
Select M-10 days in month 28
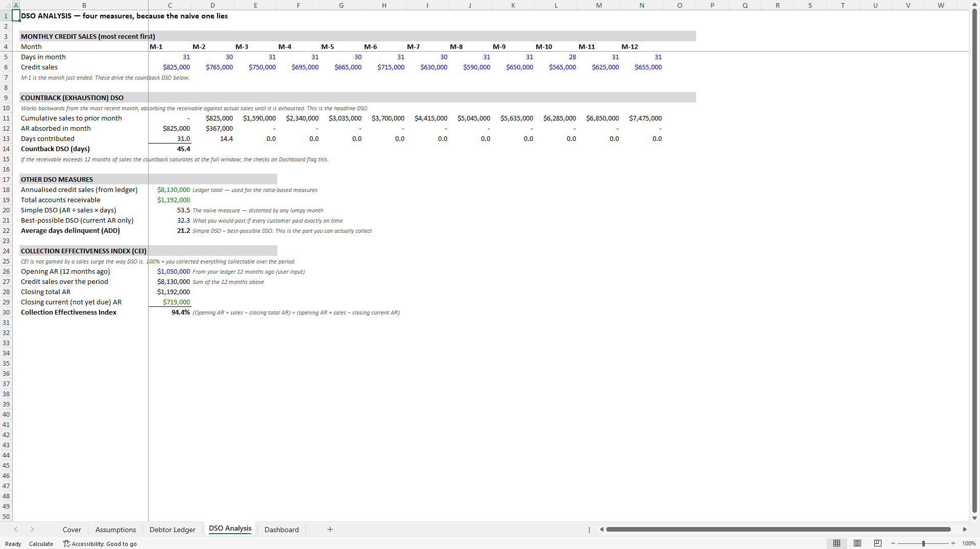556,57
